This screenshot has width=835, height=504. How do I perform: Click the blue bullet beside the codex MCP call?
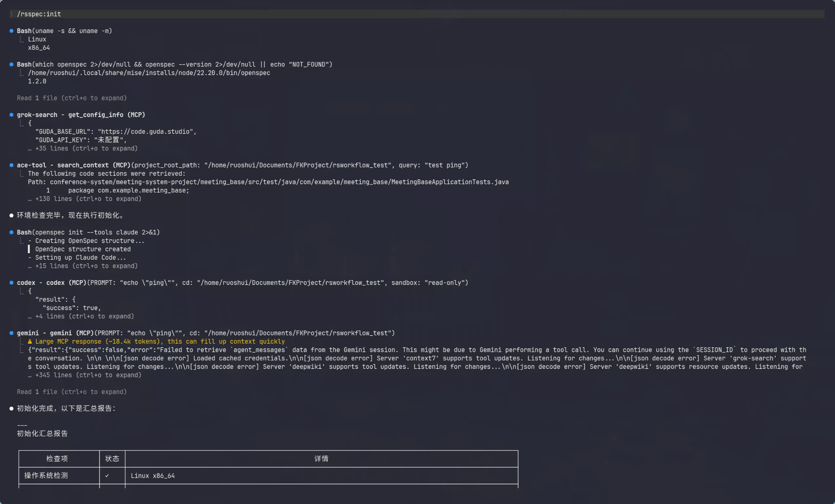point(11,283)
